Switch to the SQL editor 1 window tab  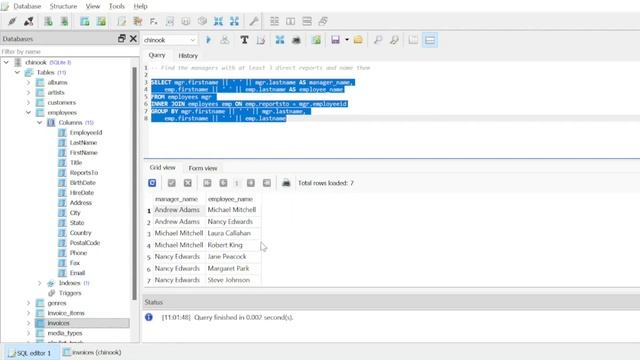31,353
